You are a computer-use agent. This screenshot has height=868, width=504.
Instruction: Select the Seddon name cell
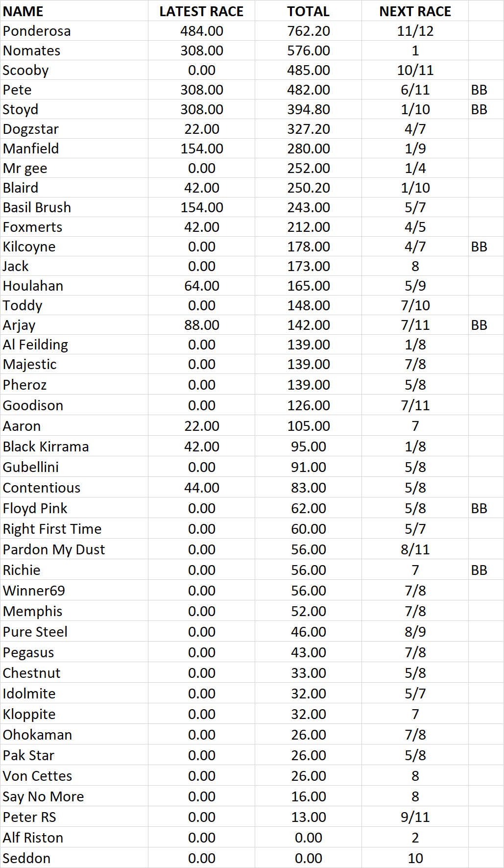tap(26, 858)
